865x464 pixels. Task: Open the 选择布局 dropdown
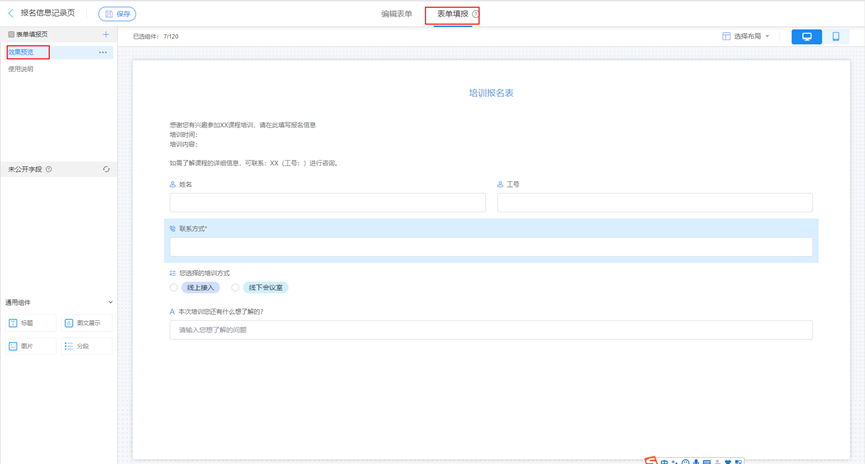pos(746,36)
